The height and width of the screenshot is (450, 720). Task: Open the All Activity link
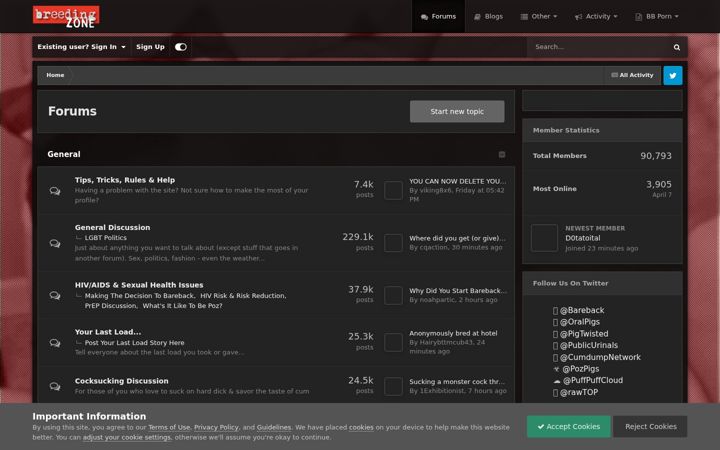tap(632, 75)
